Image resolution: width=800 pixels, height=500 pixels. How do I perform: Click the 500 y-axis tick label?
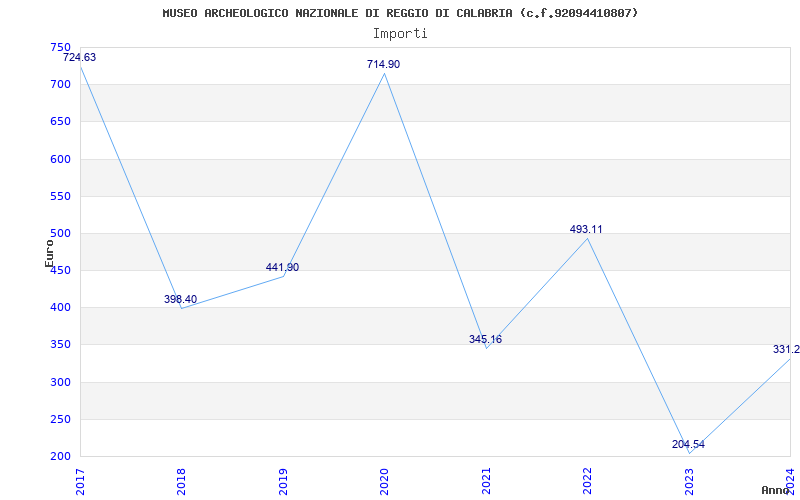point(61,234)
